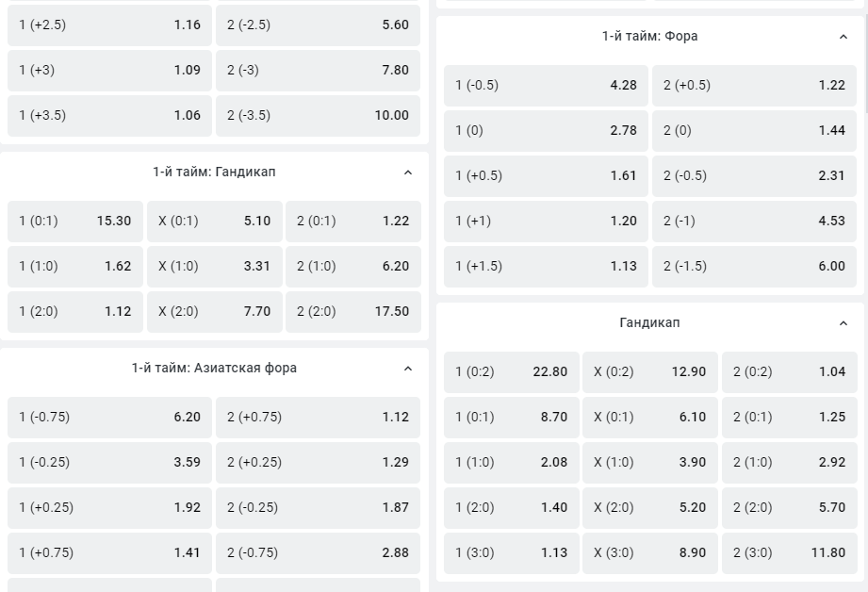Collapse the '1-й тайм: Гандикап' section
The height and width of the screenshot is (592, 868).
click(408, 173)
